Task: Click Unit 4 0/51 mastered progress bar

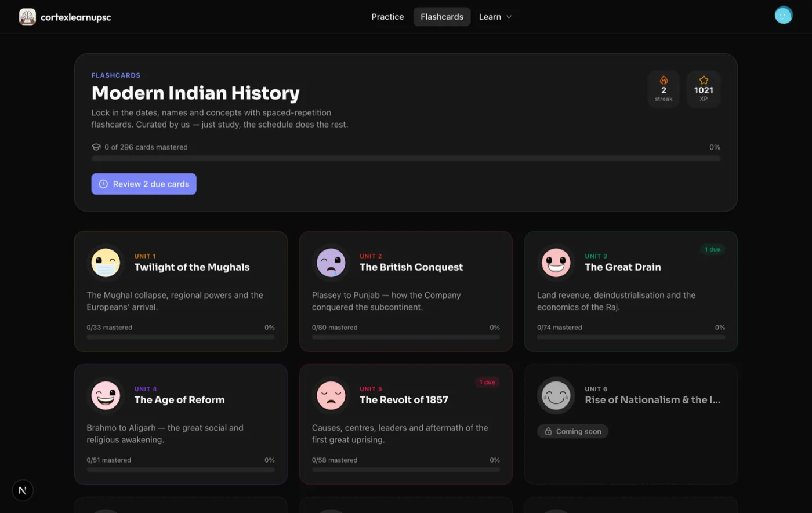Action: [181, 470]
